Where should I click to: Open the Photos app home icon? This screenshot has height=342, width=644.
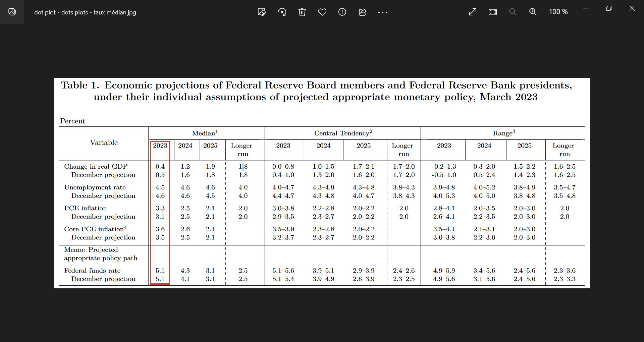(12, 12)
